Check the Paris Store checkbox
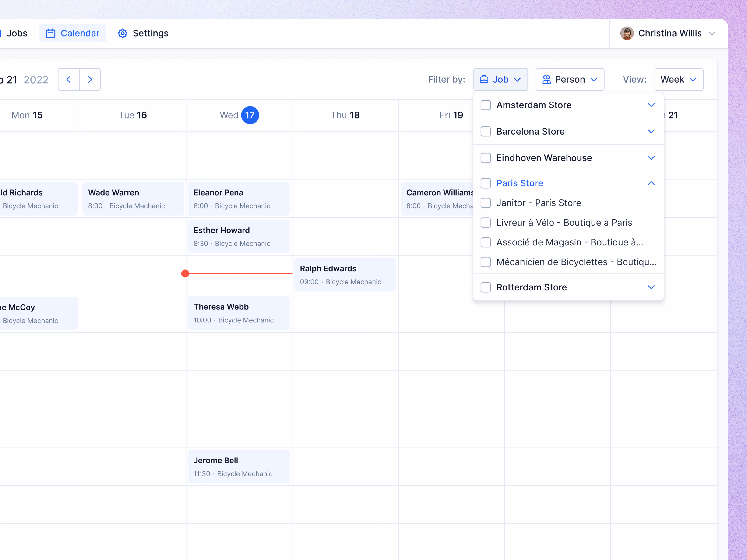 pyautogui.click(x=486, y=183)
